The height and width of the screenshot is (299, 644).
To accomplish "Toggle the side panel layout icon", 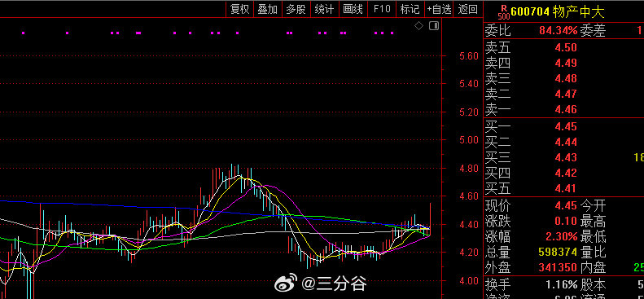I will tap(434, 26).
